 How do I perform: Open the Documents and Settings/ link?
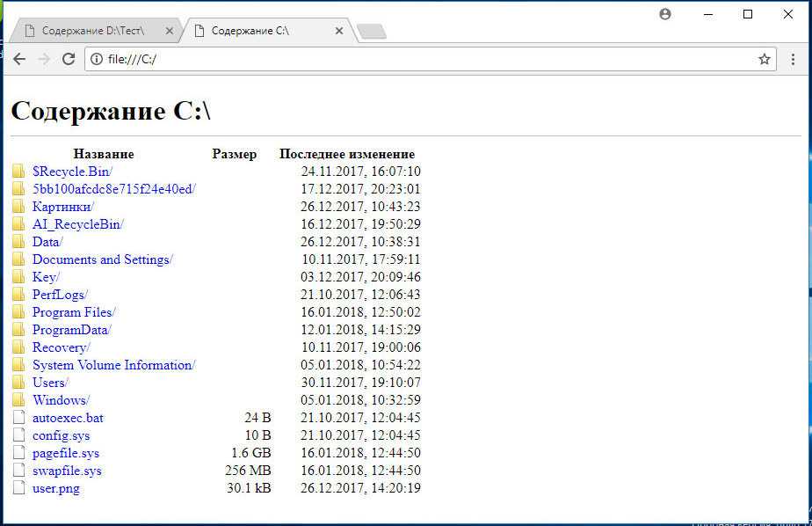(x=103, y=259)
